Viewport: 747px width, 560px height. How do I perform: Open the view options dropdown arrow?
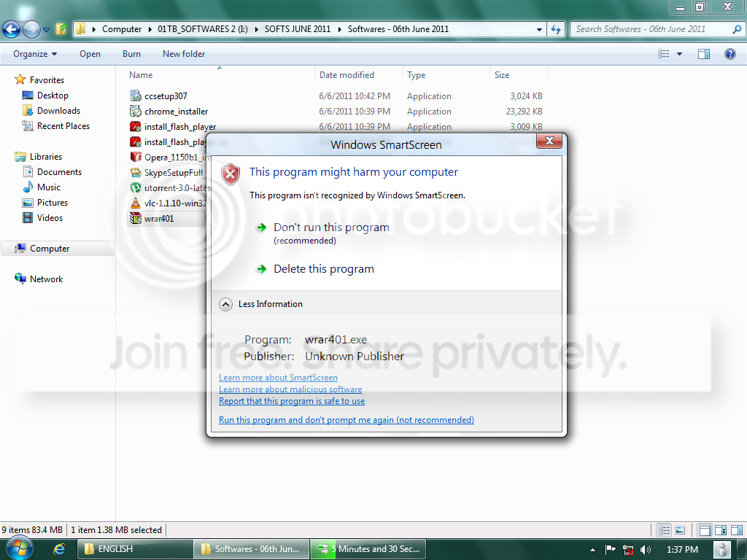(x=680, y=54)
